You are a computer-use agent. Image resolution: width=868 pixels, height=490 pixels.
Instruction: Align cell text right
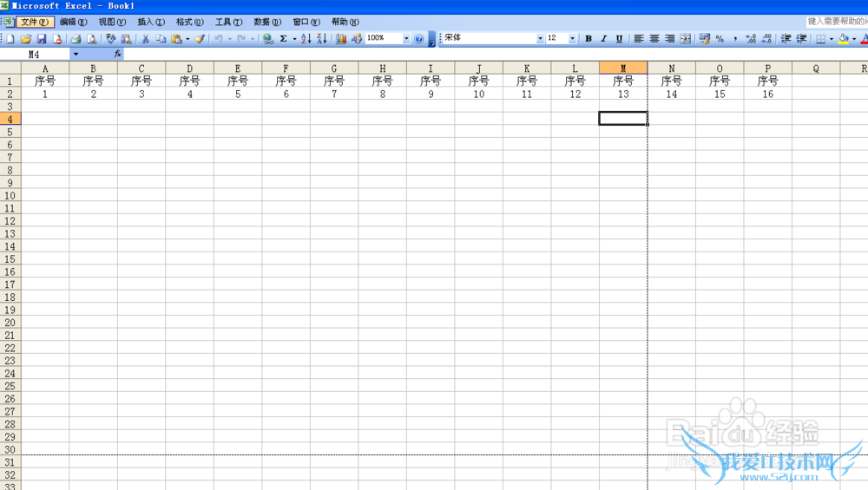[670, 39]
